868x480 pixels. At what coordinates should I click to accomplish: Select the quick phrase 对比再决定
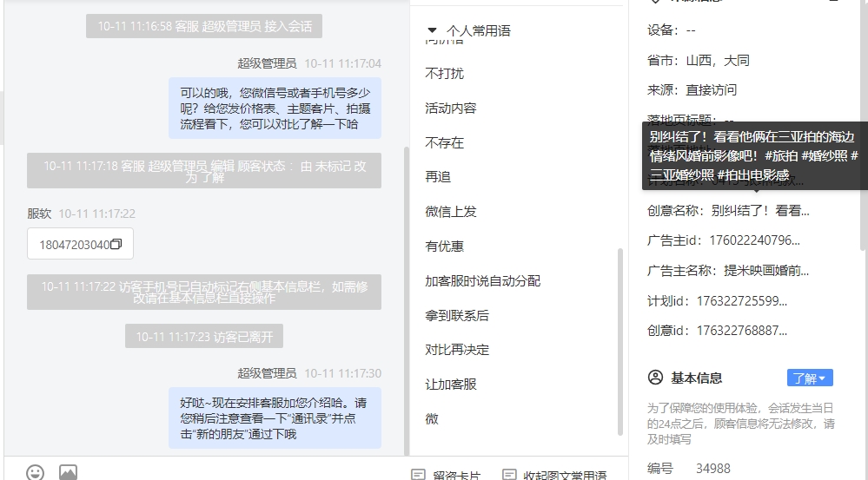[x=457, y=350]
